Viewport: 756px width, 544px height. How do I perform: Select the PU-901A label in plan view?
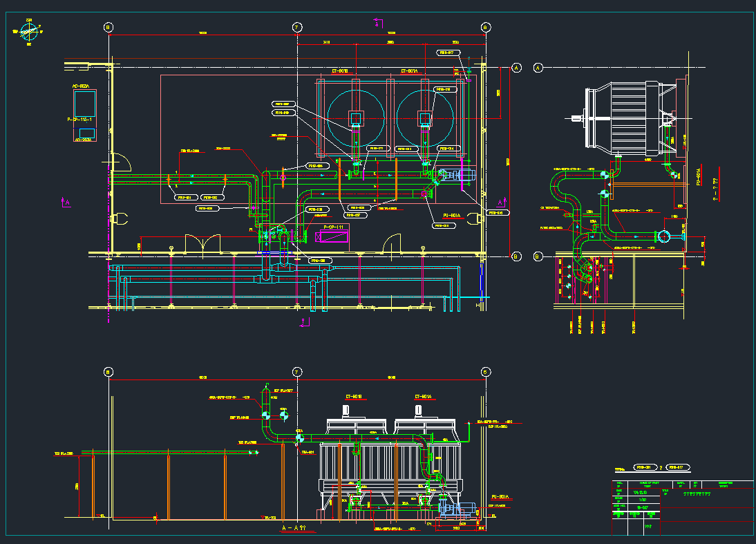coord(453,215)
